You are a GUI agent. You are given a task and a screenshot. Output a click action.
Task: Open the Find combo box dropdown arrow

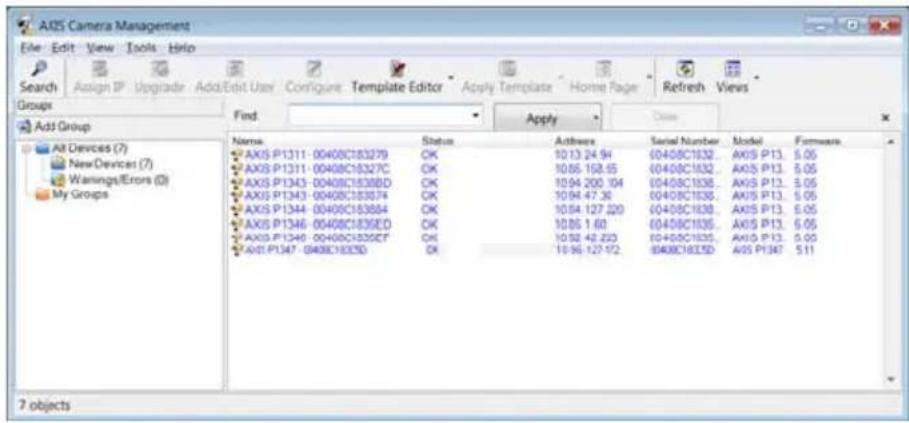pyautogui.click(x=476, y=116)
